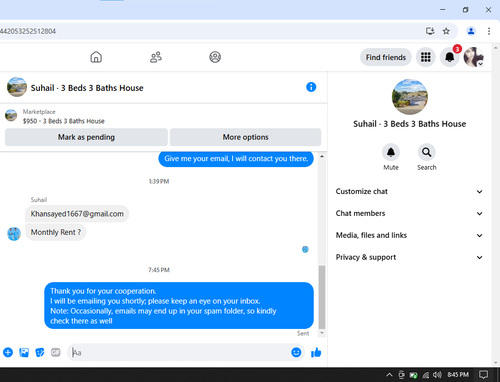Click the 'Thank you for your cooperation' message
The width and height of the screenshot is (500, 382).
pos(179,306)
